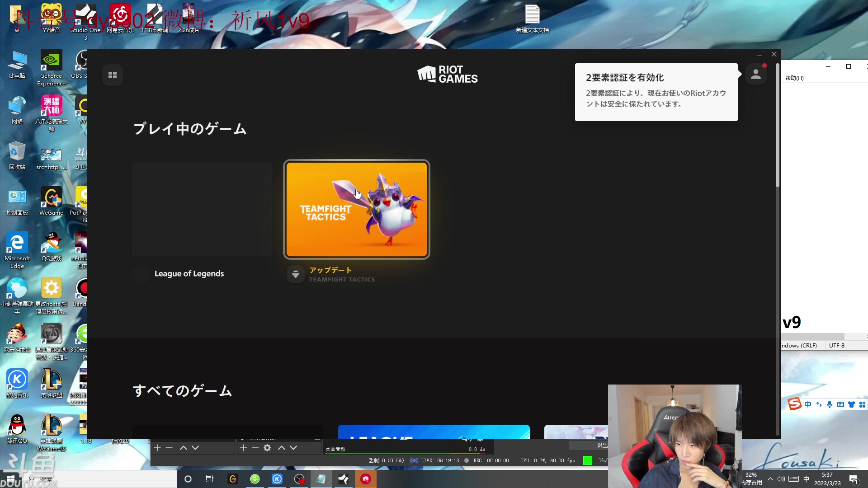Select the League of Legends game card
This screenshot has width=868, height=488.
202,210
